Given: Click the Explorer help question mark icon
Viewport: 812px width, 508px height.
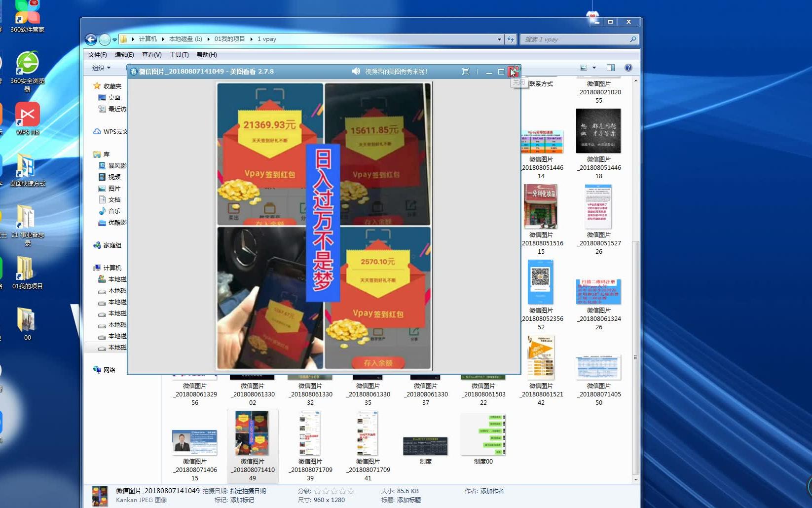Looking at the screenshot, I should [x=628, y=68].
